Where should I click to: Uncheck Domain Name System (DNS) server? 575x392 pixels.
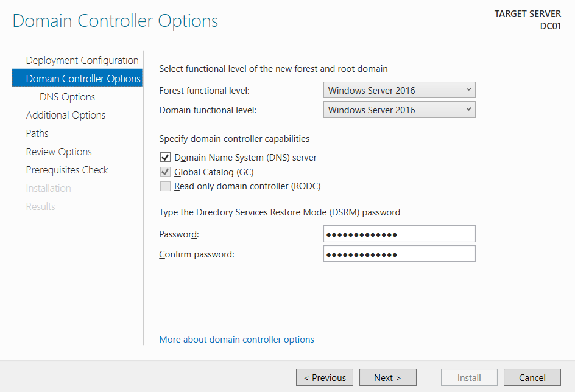coord(165,158)
